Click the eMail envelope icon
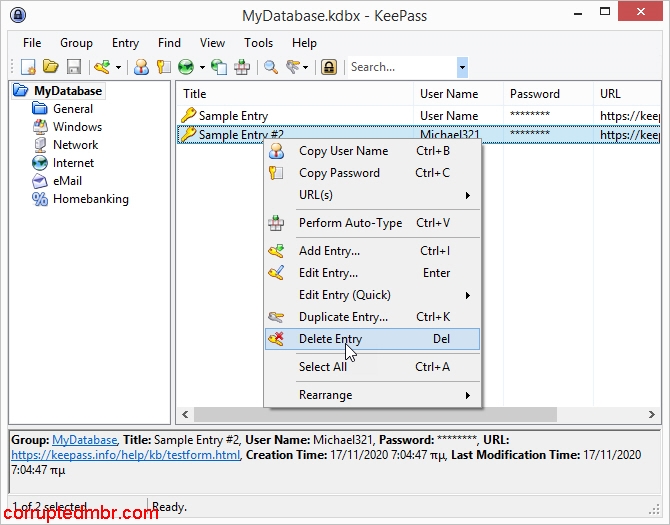Image resolution: width=670 pixels, height=525 pixels. (40, 181)
